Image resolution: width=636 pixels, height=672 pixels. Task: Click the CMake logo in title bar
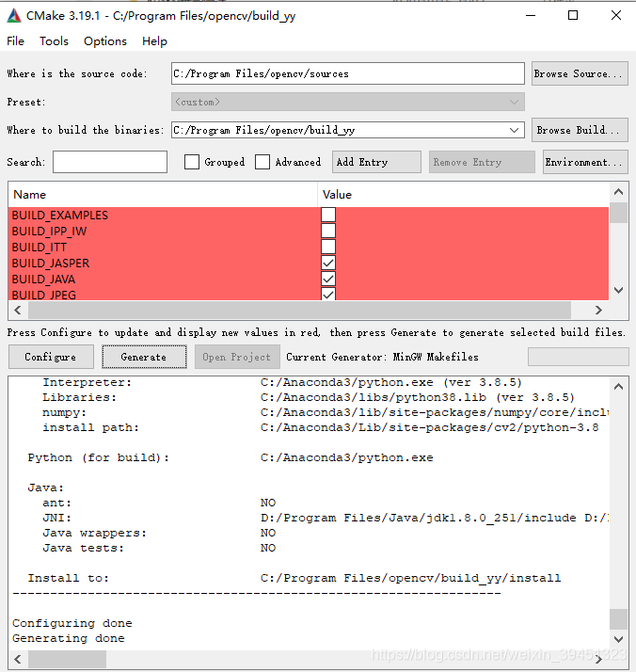click(x=14, y=16)
